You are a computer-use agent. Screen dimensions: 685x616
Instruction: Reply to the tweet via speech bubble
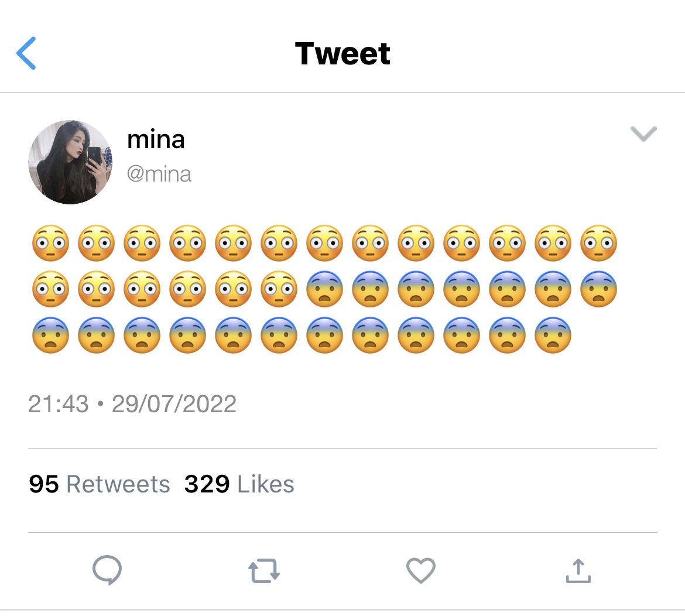click(107, 570)
